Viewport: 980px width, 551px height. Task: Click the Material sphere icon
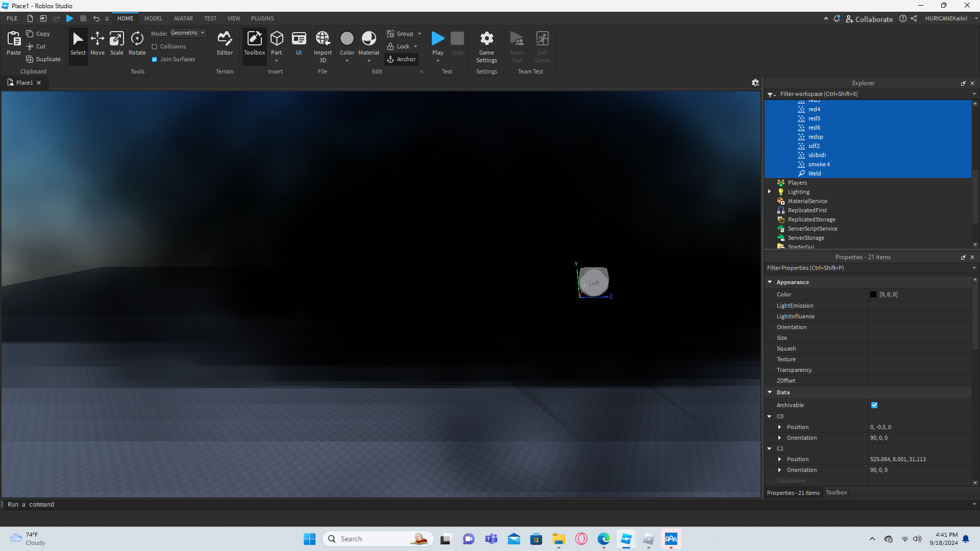[x=369, y=39]
